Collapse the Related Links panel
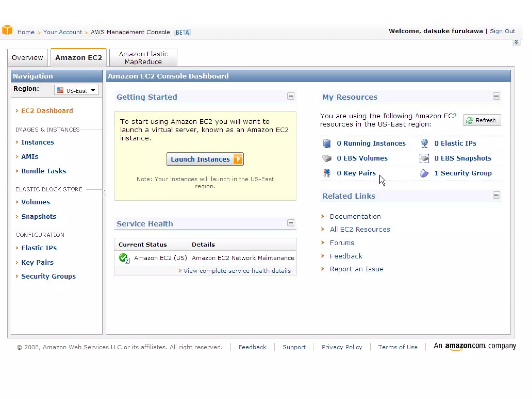This screenshot has width=532, height=399. click(x=496, y=195)
